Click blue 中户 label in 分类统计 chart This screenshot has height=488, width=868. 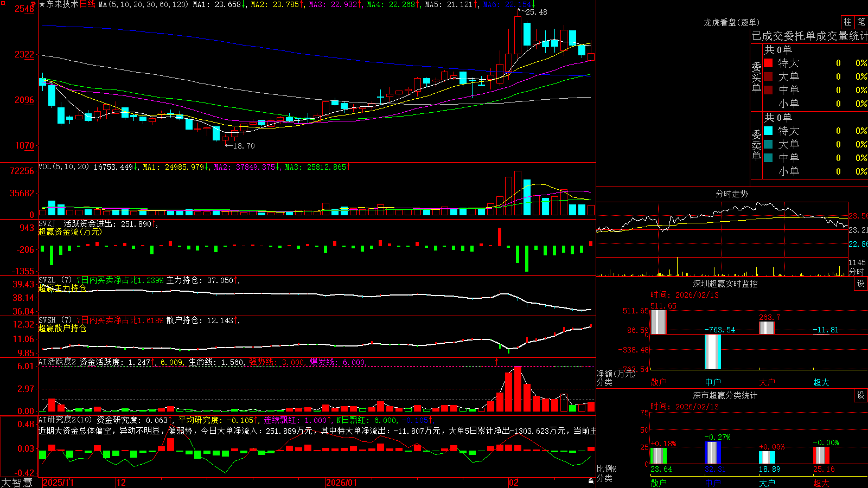tap(713, 483)
